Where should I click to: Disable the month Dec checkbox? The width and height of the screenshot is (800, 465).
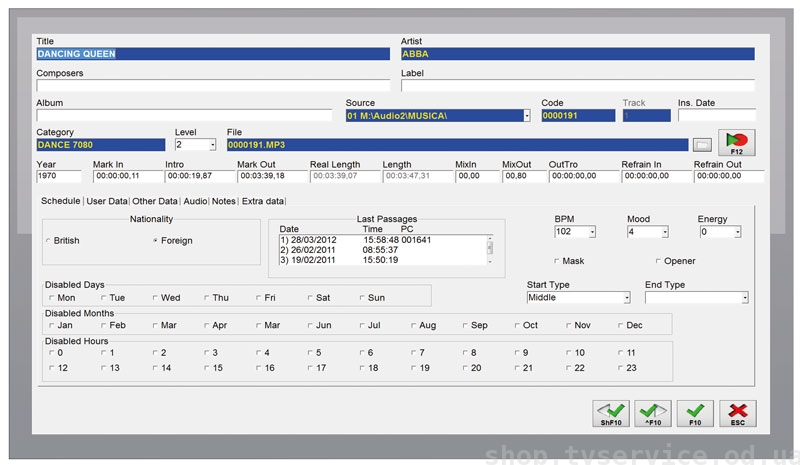click(620, 325)
